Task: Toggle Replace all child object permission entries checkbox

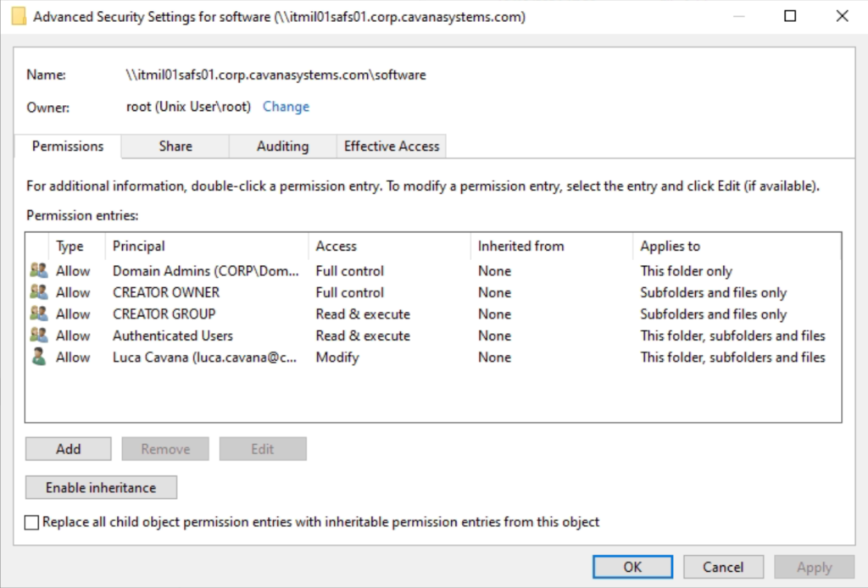Action: pos(31,522)
